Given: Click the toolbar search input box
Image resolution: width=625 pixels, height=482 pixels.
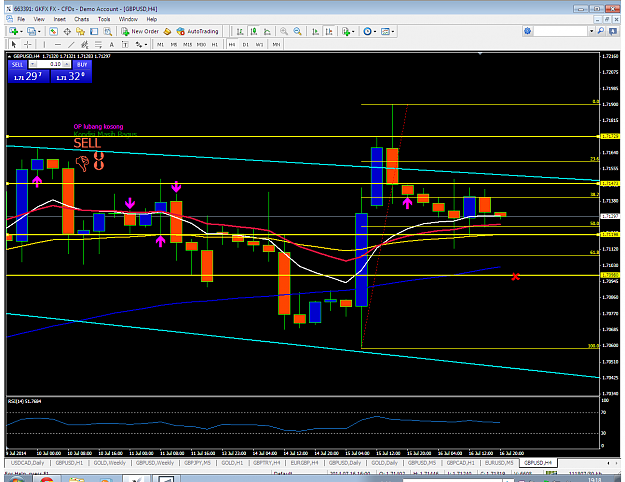Looking at the screenshot, I should point(561,31).
